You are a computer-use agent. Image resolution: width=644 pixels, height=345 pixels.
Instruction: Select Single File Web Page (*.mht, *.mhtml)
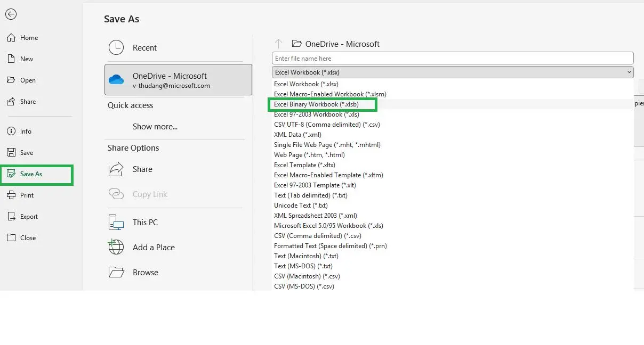327,145
